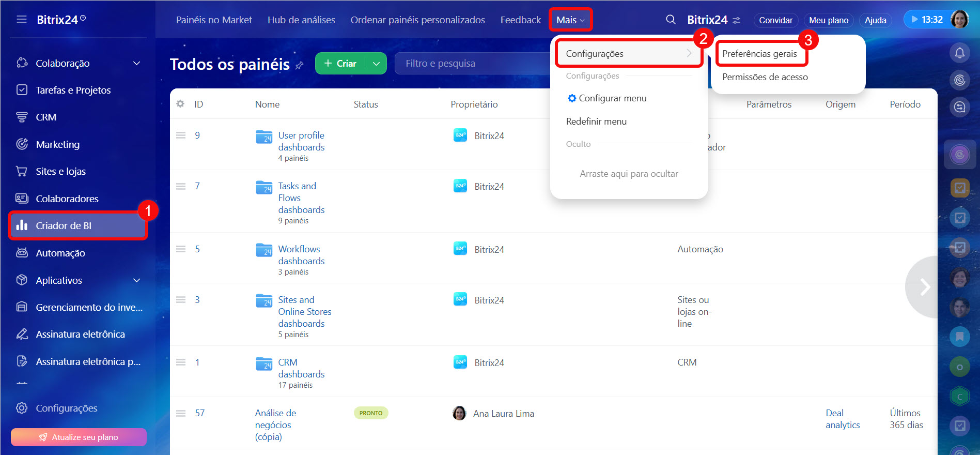
Task: Choose Permissões de acesso submenu item
Action: (x=765, y=77)
